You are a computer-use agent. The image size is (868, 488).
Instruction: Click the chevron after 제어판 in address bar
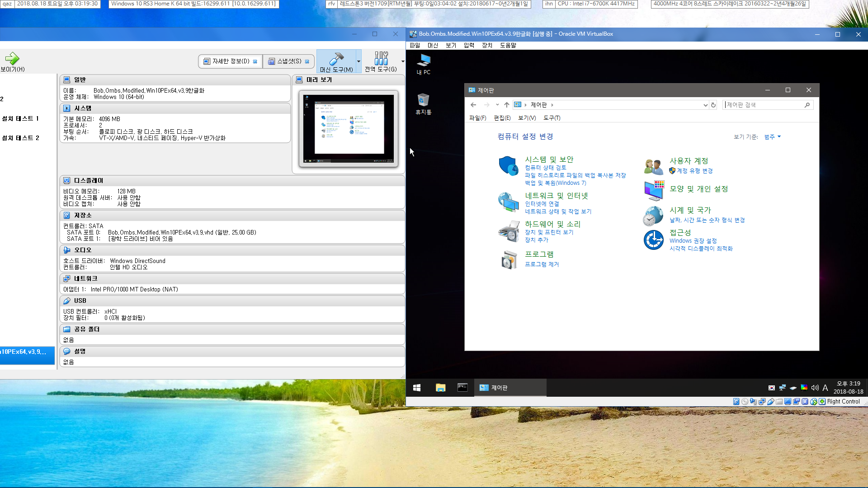tap(552, 105)
